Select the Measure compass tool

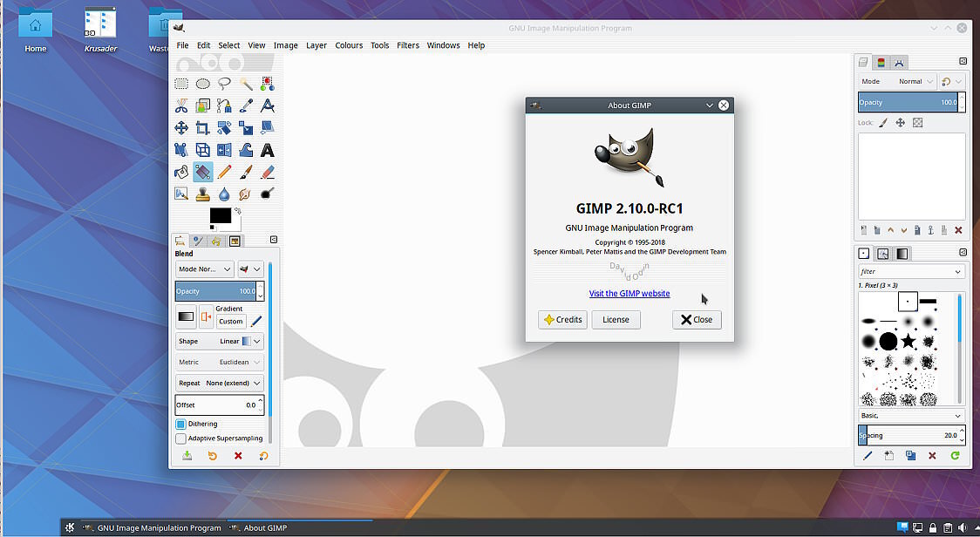(268, 105)
